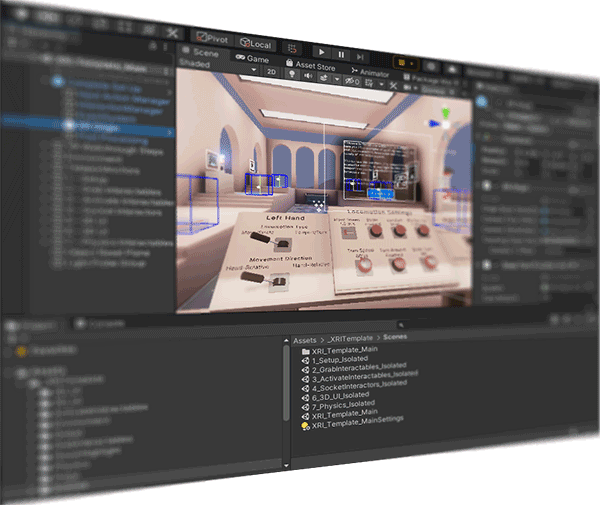Viewport: 600px width, 505px height.
Task: Toggle scene audio speaker icon
Action: pos(306,74)
